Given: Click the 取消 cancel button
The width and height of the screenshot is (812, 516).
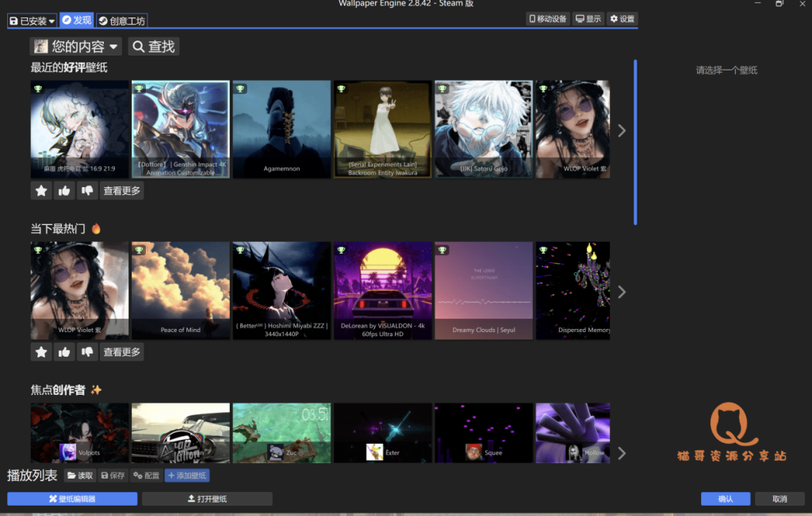Looking at the screenshot, I should pyautogui.click(x=780, y=499).
